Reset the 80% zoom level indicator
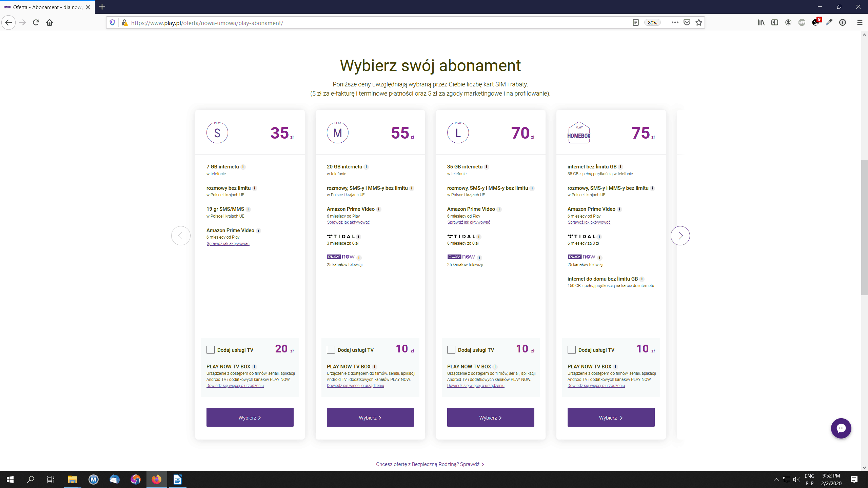Screen dimensions: 868x488 click(652, 23)
